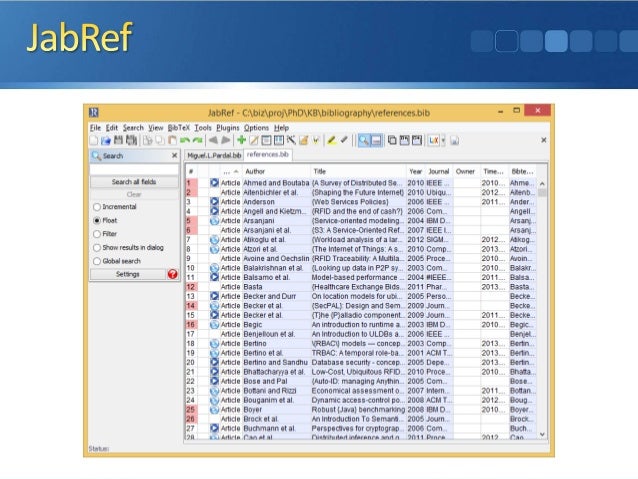The width and height of the screenshot is (638, 479).
Task: Click the table scrollbar up arrow
Action: pos(542,184)
